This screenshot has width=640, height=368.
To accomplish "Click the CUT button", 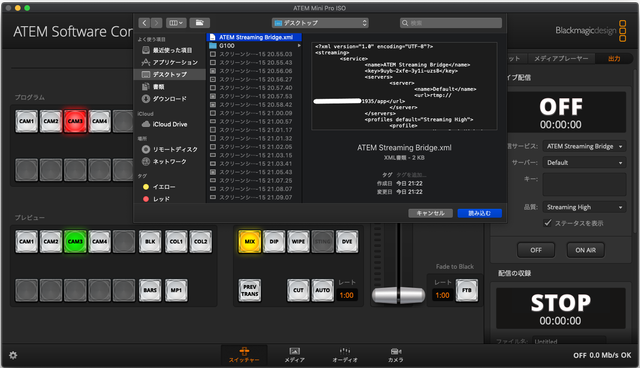I will click(x=298, y=290).
